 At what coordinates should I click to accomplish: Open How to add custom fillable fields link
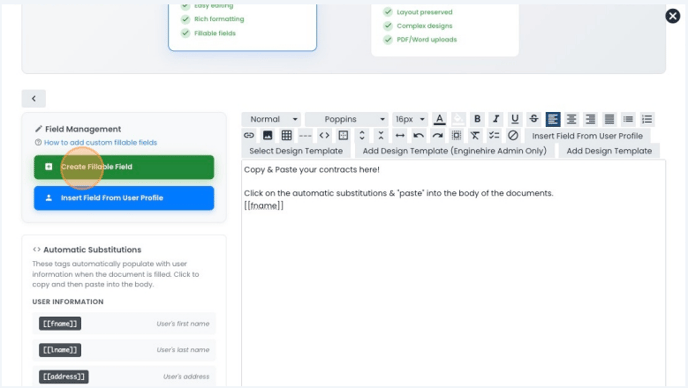tap(100, 143)
